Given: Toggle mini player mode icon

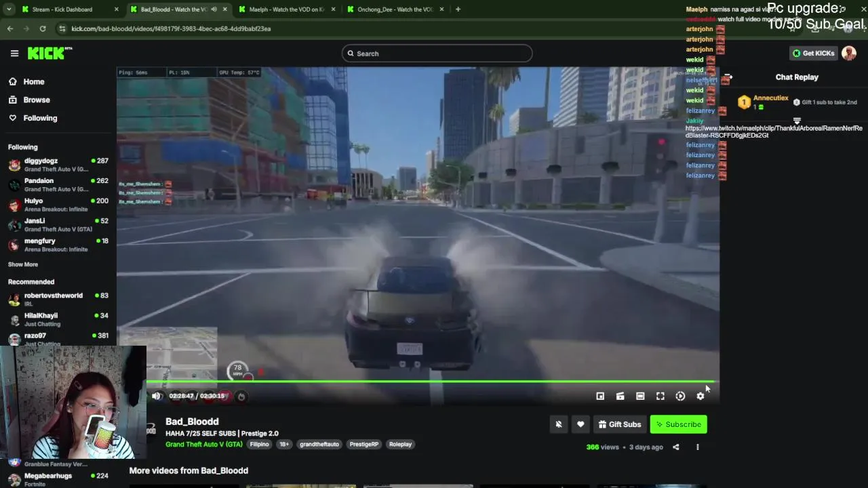Looking at the screenshot, I should [600, 396].
